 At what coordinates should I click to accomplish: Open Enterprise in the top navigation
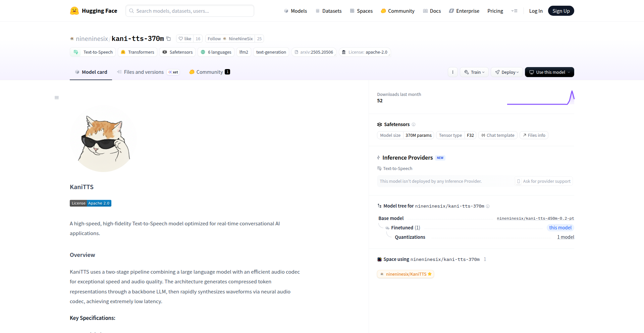[464, 11]
